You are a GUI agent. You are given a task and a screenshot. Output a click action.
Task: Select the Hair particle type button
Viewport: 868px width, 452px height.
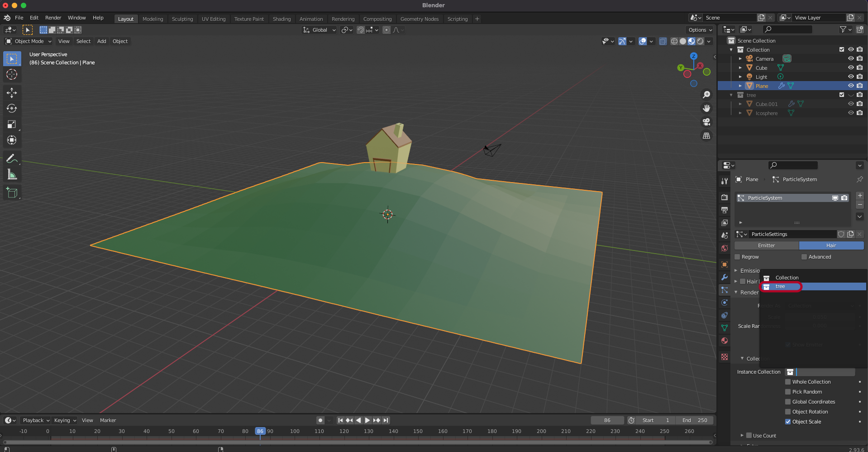click(831, 245)
